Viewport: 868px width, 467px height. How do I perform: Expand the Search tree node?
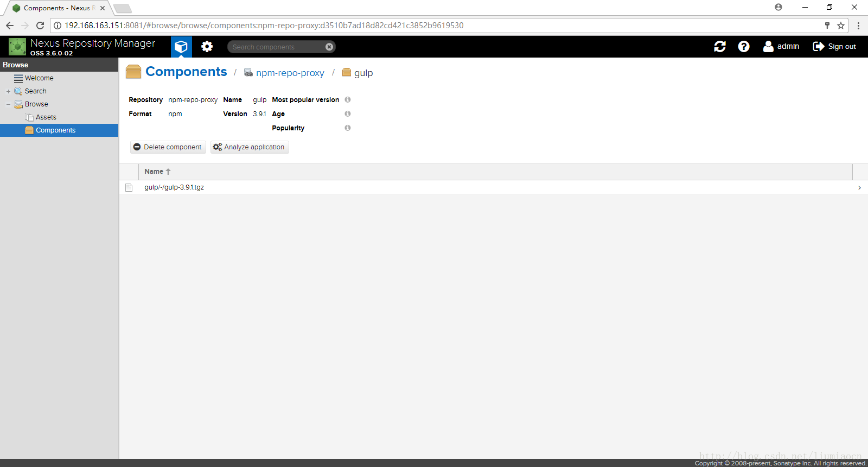(x=8, y=91)
